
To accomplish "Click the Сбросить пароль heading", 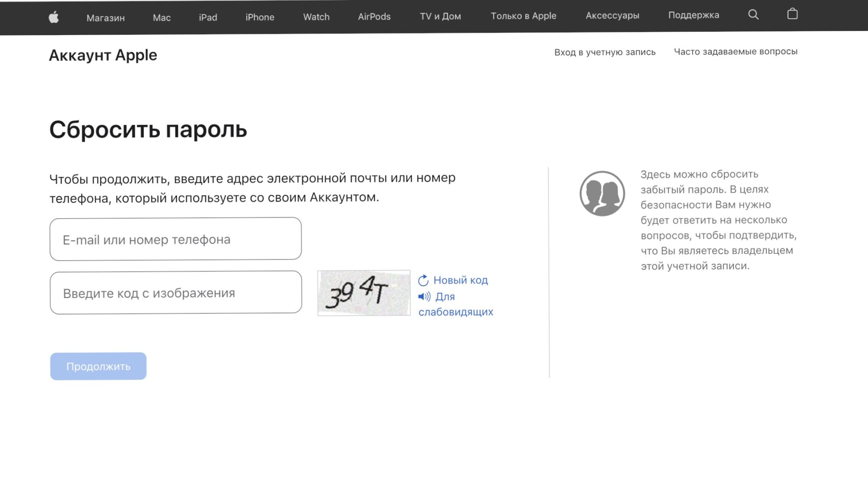I will [x=148, y=129].
